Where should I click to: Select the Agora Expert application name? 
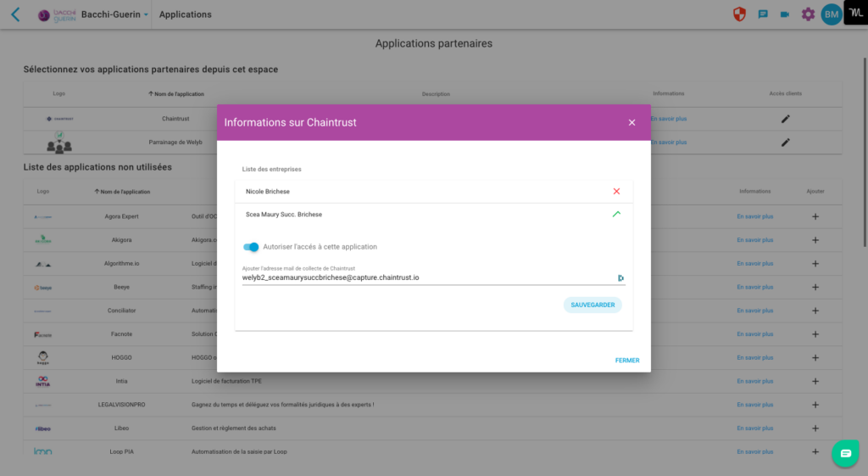tap(121, 216)
